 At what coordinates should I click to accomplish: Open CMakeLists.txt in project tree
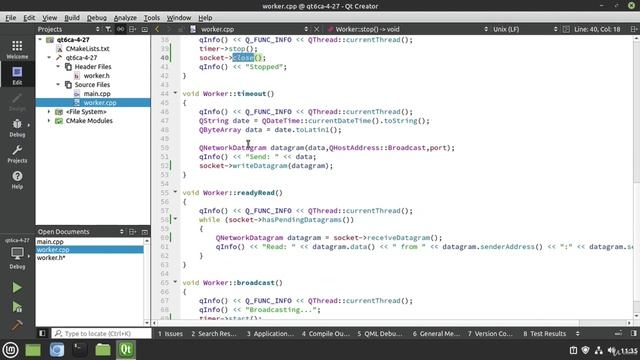coord(87,49)
